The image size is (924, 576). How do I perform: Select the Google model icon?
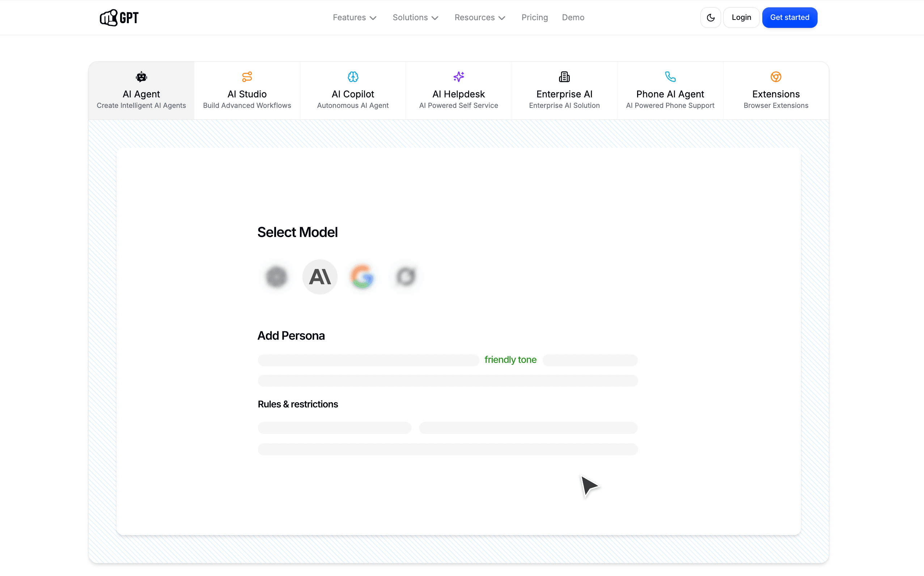[x=362, y=277]
